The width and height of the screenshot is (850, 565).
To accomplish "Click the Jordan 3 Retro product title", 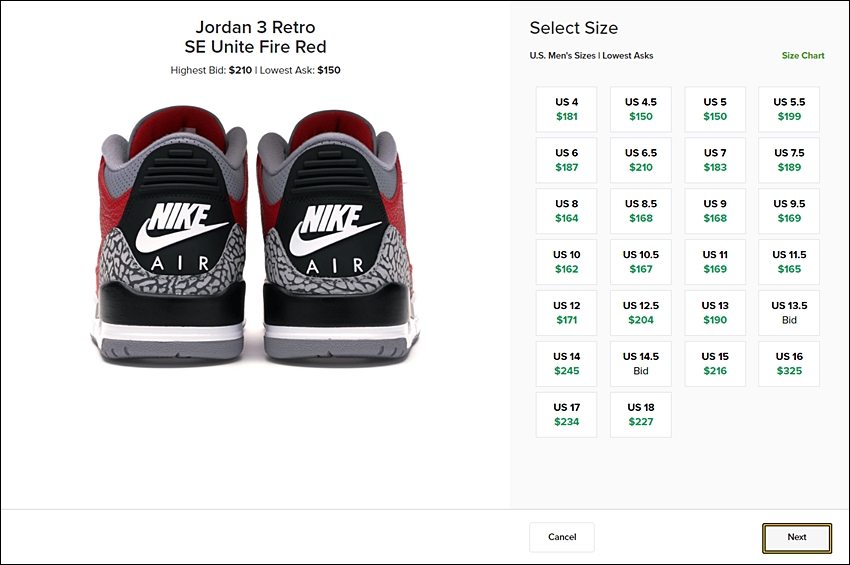I will point(255,37).
